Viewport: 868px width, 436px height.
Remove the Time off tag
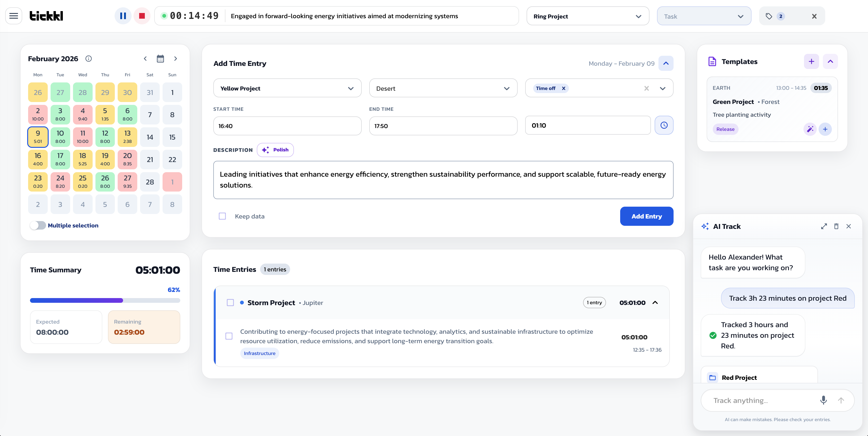click(x=563, y=88)
